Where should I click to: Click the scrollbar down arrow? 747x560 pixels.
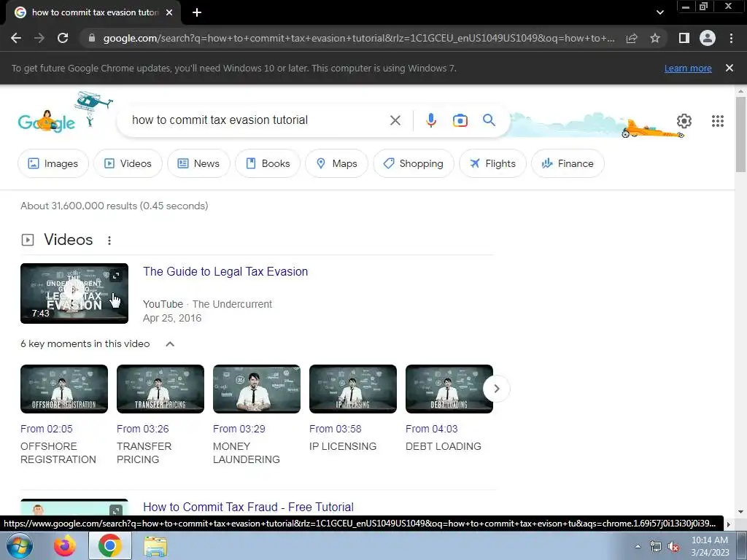coord(740,511)
